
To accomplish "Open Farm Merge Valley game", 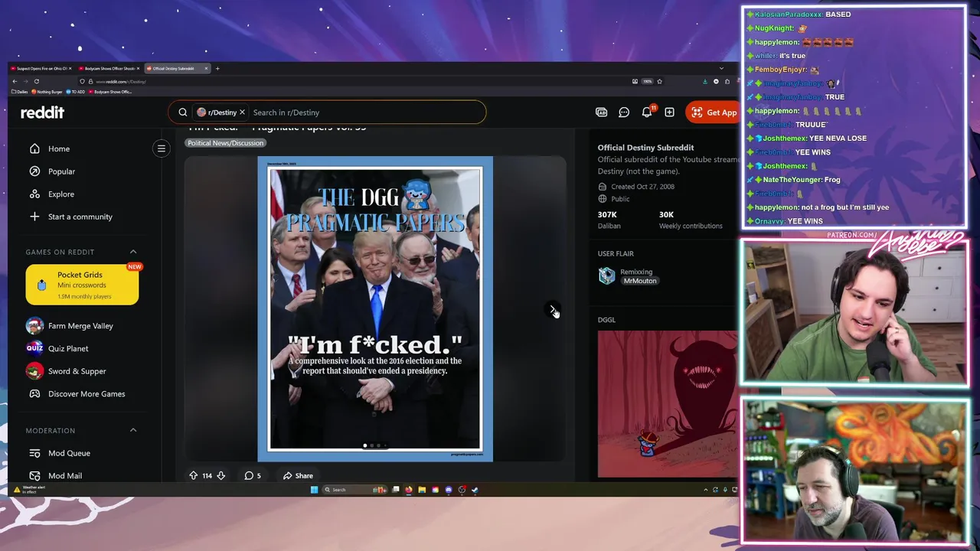I will [x=80, y=326].
